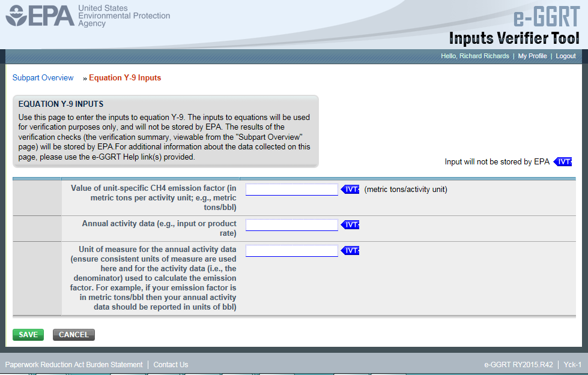The height and width of the screenshot is (375, 588).
Task: Open the My Profile link
Action: [532, 56]
